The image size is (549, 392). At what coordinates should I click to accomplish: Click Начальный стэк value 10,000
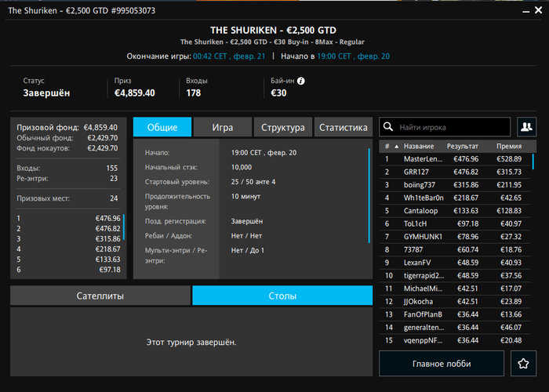(242, 167)
